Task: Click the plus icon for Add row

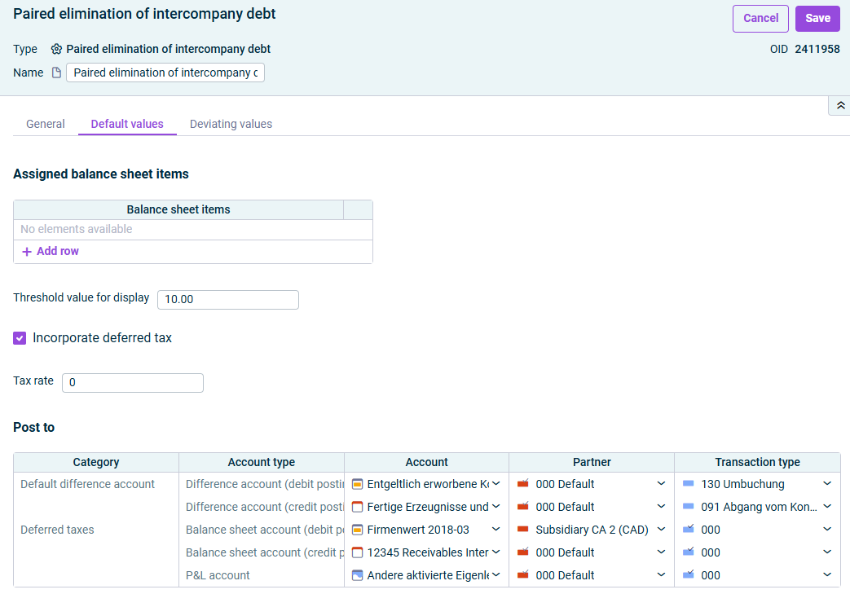Action: click(x=27, y=252)
